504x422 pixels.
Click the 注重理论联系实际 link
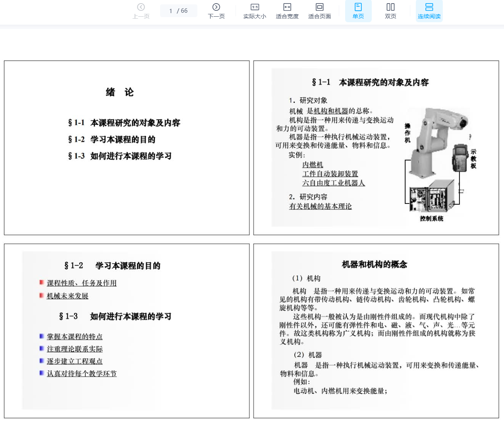75,349
